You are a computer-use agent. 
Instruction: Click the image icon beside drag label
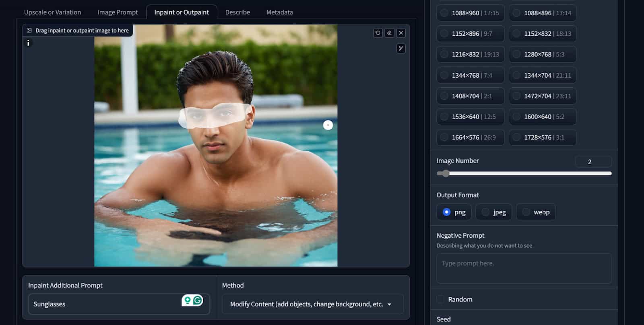tap(29, 31)
